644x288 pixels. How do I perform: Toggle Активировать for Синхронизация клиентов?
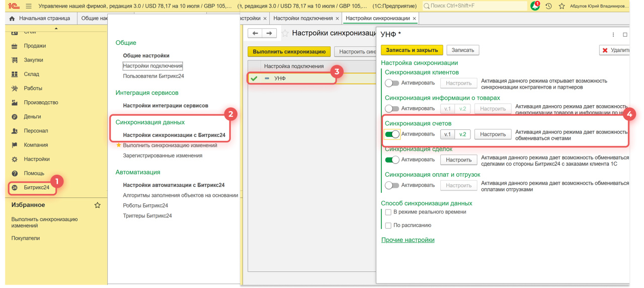[x=392, y=83]
